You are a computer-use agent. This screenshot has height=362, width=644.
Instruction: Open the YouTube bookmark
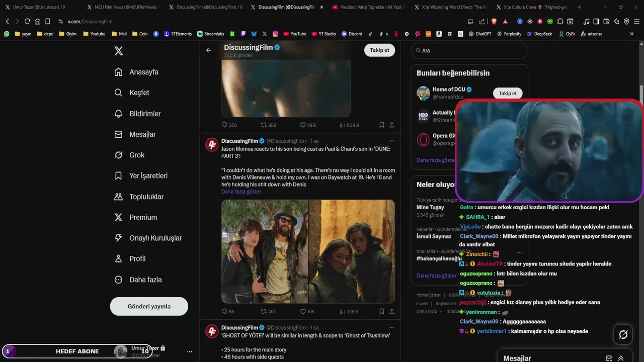(x=295, y=34)
